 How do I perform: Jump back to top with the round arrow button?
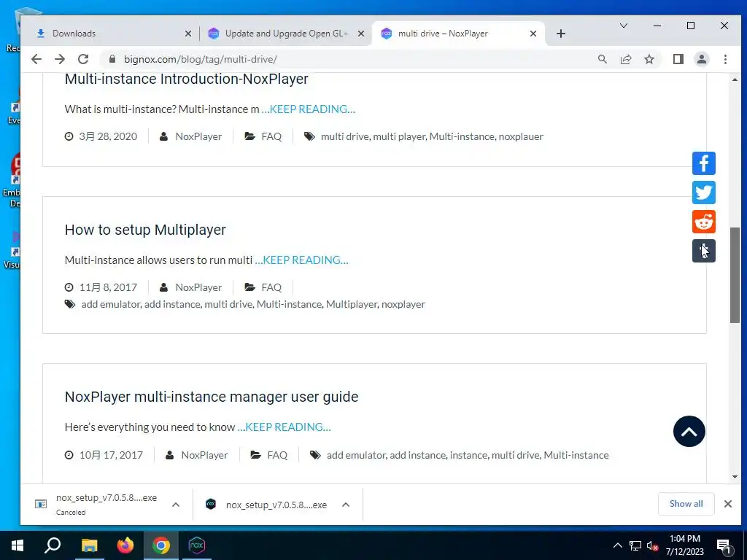[x=689, y=432]
